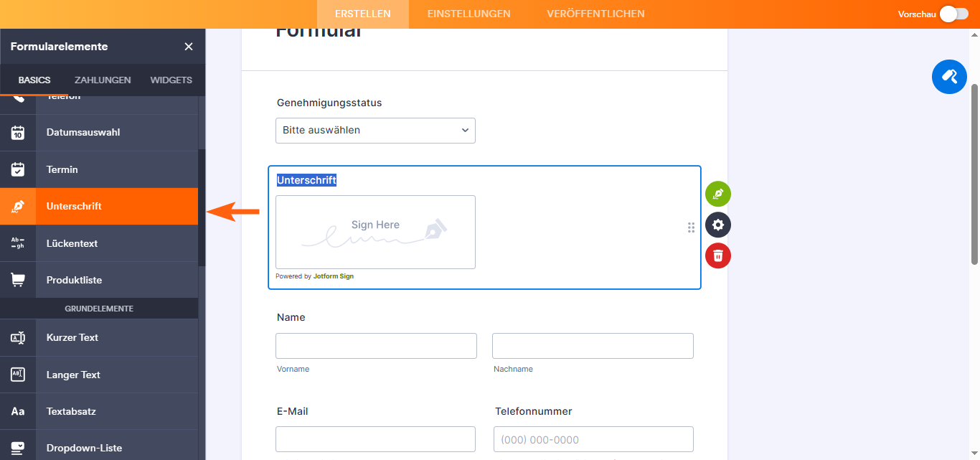
Task: Click the highlighted Unterschrift field label
Action: (x=306, y=180)
